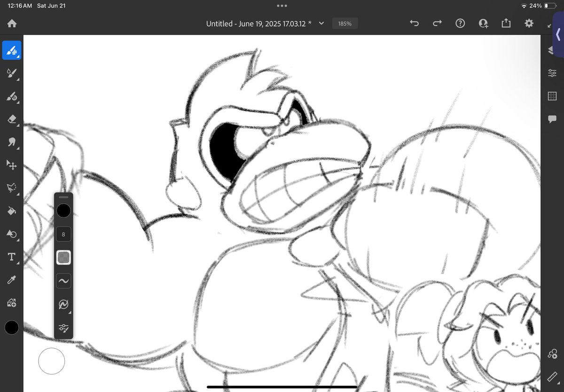The height and width of the screenshot is (392, 564).
Task: Show the Layers panel
Action: [x=551, y=51]
